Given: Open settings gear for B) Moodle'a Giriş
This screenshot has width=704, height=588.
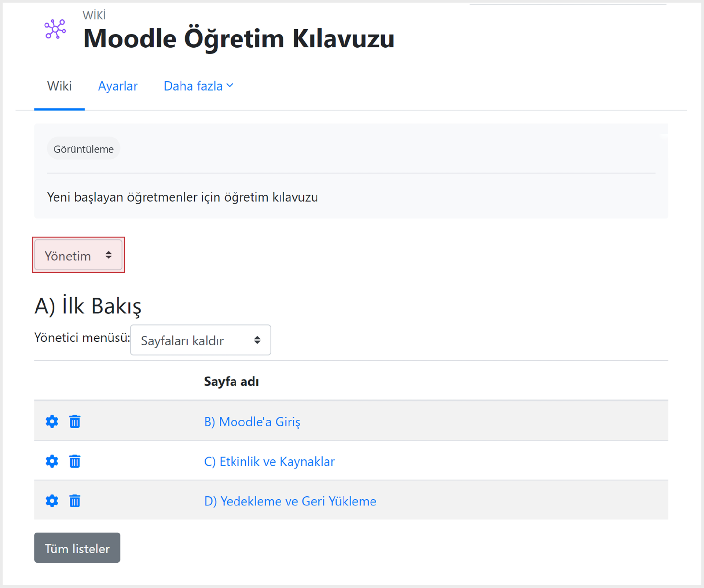Looking at the screenshot, I should tap(52, 422).
